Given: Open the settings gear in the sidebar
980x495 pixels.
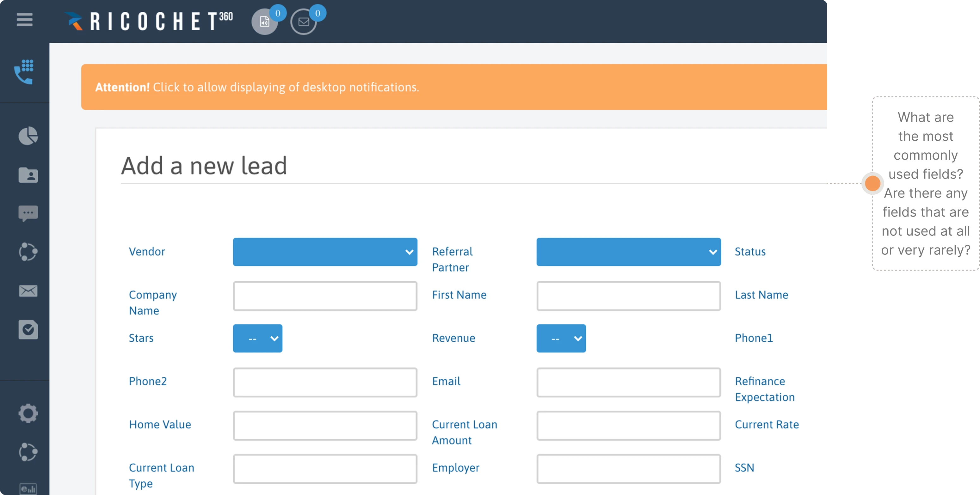Looking at the screenshot, I should tap(28, 413).
